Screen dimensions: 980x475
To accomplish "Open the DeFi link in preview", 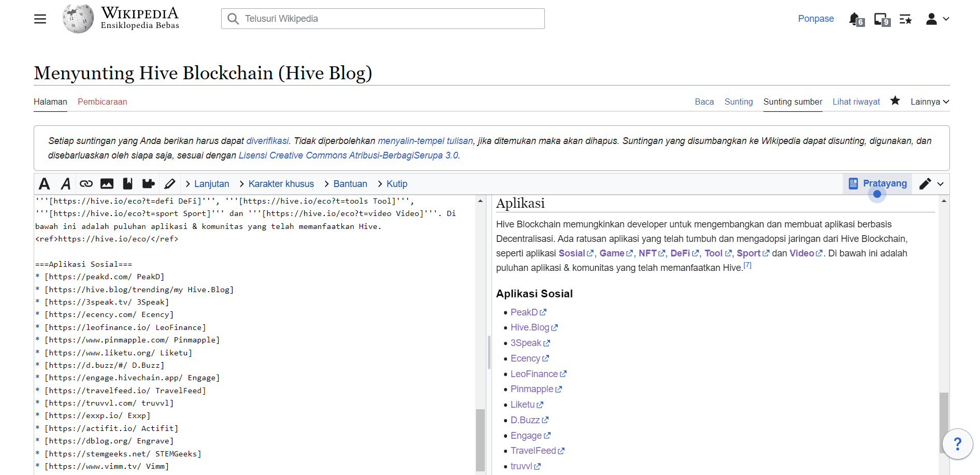I will coord(684,253).
